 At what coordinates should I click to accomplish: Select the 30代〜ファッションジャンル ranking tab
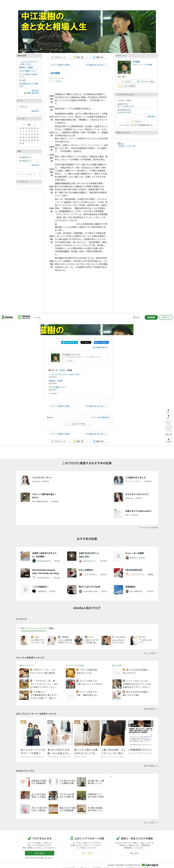coord(33,628)
